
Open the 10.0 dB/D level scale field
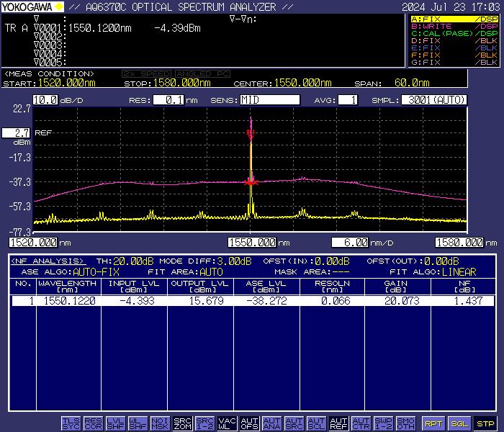pos(44,100)
